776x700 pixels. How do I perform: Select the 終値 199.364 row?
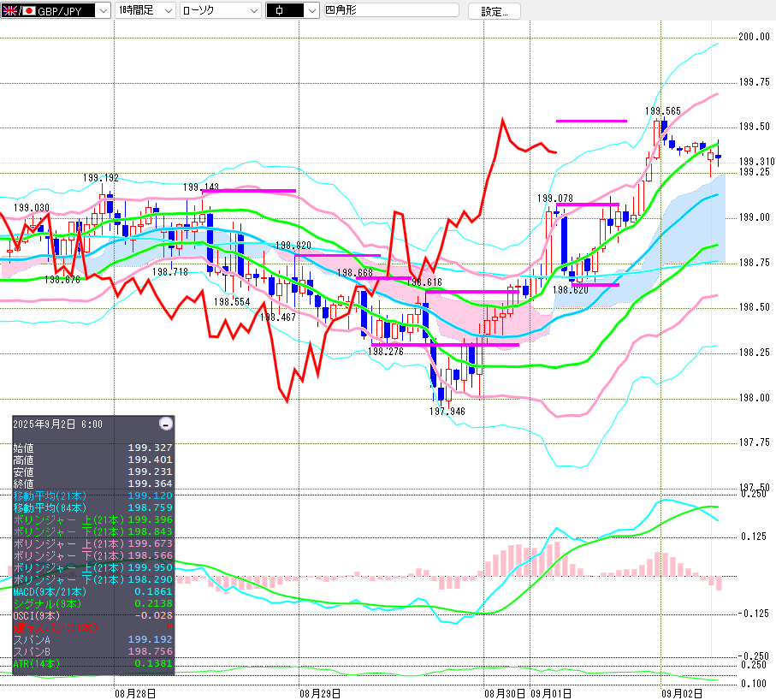click(x=92, y=483)
